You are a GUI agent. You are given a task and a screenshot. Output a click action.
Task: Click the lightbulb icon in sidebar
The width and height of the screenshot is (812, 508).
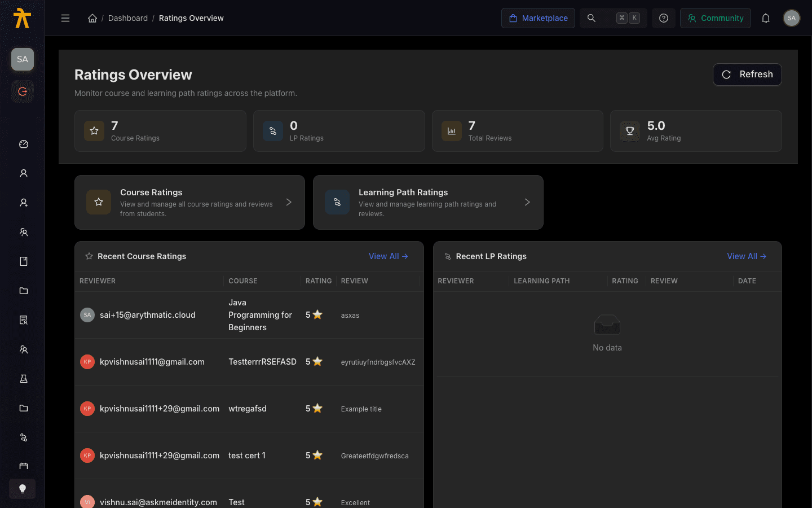23,489
